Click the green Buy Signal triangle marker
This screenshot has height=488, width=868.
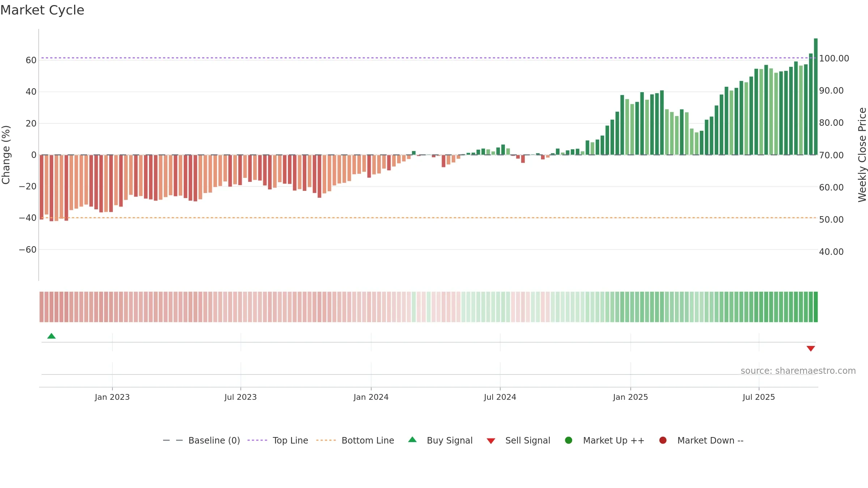51,336
